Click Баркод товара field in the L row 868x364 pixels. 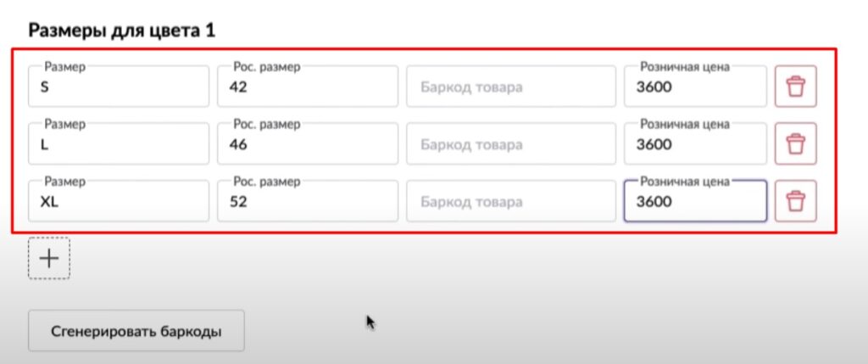511,143
